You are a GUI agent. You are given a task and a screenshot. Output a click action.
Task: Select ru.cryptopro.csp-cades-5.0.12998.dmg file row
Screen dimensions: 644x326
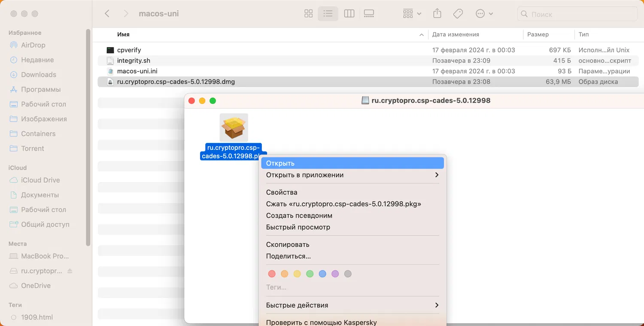(x=368, y=82)
